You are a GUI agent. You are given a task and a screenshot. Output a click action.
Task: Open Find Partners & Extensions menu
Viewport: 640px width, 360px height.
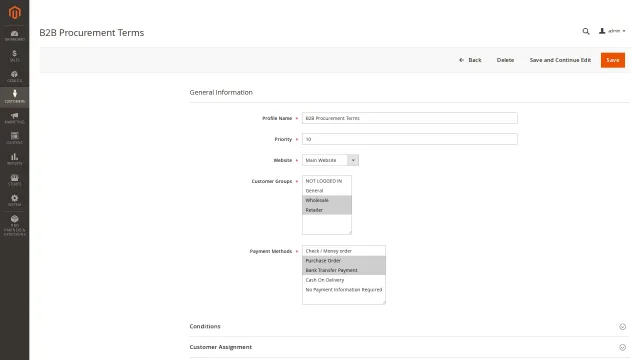(15, 225)
